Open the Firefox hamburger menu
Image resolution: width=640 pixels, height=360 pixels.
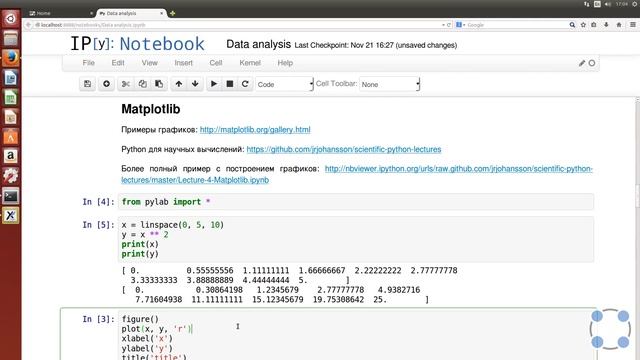click(x=633, y=25)
